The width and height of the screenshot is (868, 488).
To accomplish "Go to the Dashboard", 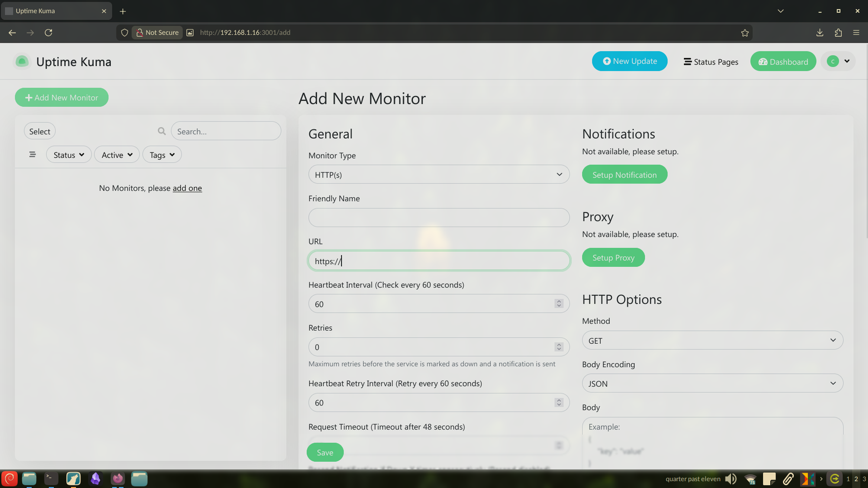I will pos(783,62).
